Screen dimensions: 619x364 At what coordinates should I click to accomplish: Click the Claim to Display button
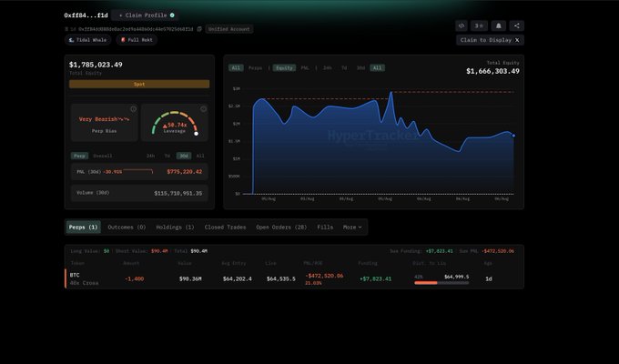point(490,40)
